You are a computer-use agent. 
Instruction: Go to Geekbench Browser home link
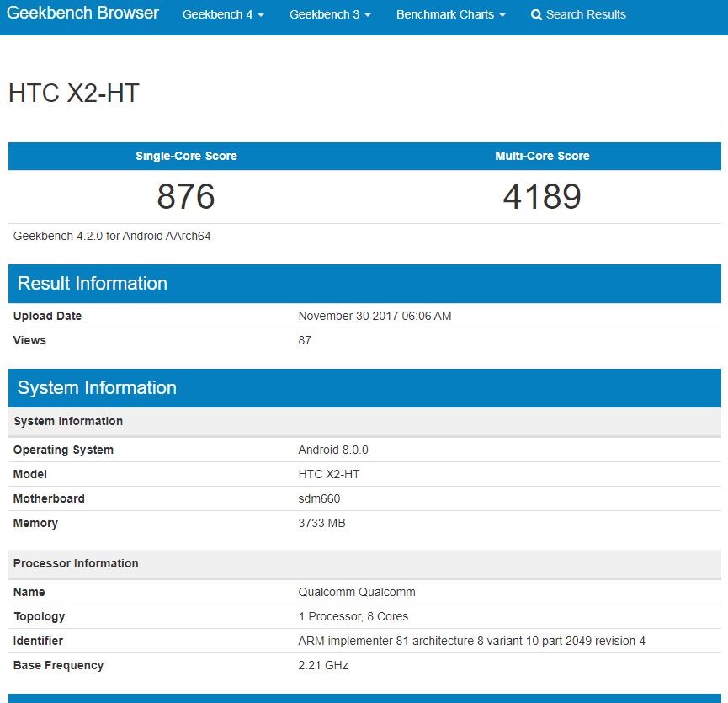coord(82,13)
